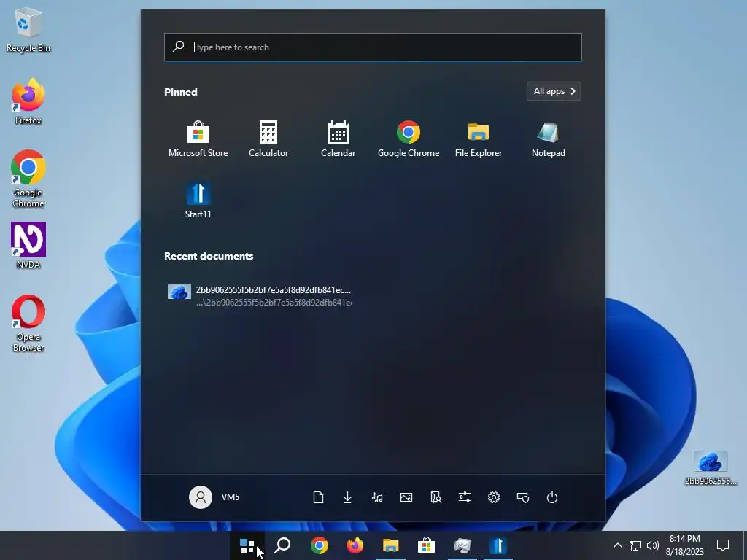Launch Google Chrome from Pinned section
Viewport: 747px width, 560px height.
(409, 139)
